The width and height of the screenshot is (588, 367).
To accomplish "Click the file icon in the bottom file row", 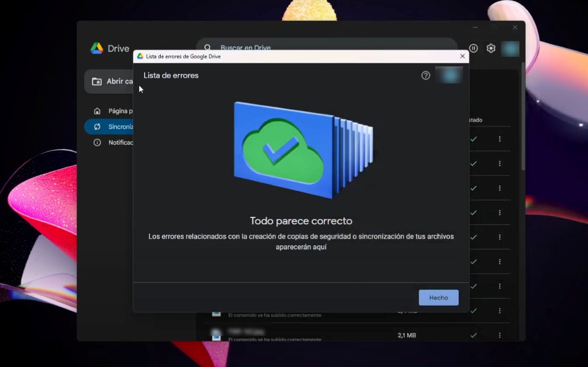I will [216, 334].
